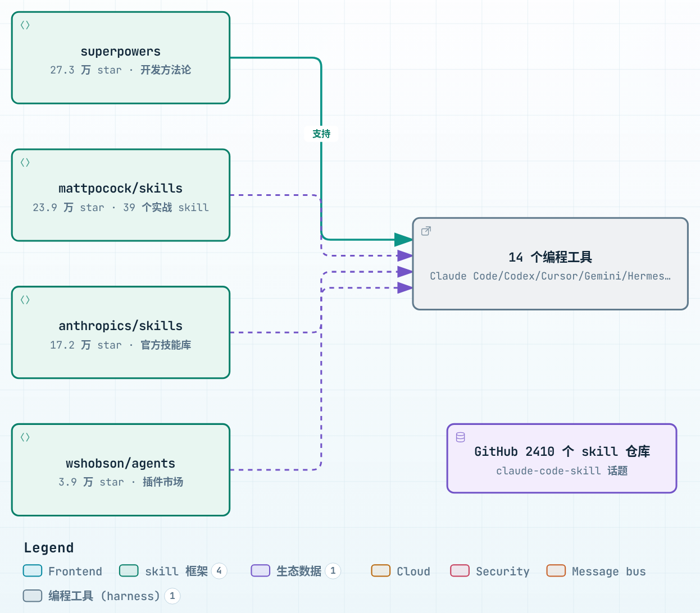
Task: Click the count badge 1 beside 编程工具 (harness)
Action: click(x=172, y=596)
